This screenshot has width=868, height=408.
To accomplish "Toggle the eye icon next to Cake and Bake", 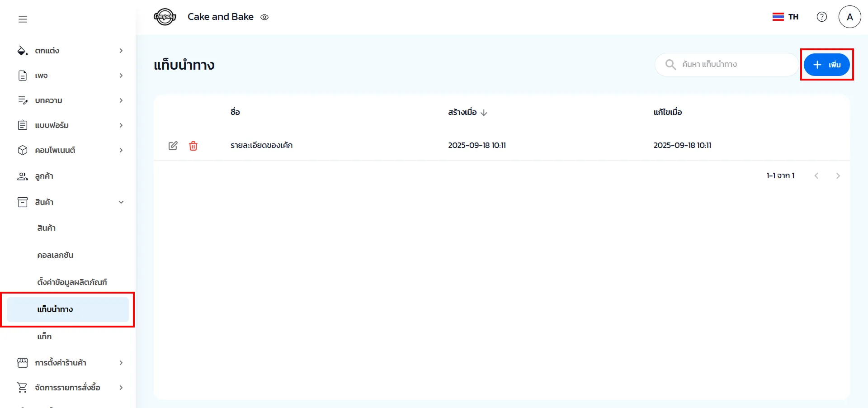I will [264, 17].
